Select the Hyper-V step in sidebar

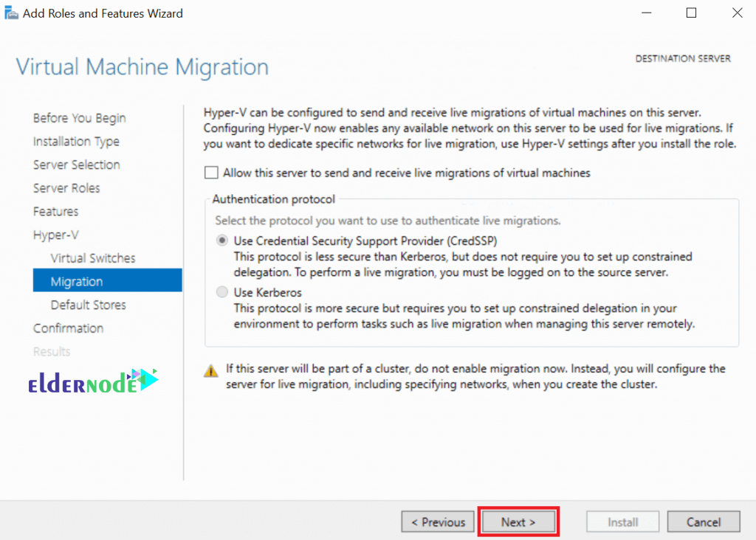[x=56, y=235]
